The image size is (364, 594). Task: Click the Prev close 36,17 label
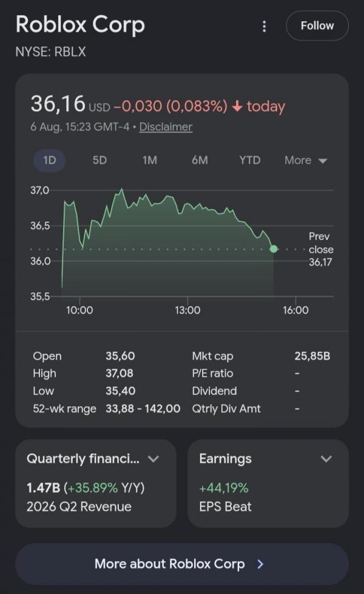click(320, 249)
